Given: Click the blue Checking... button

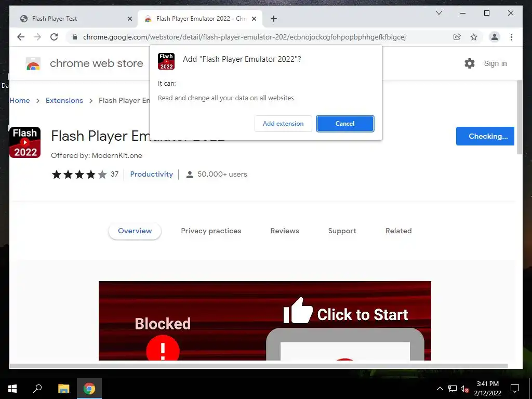Looking at the screenshot, I should tap(485, 136).
